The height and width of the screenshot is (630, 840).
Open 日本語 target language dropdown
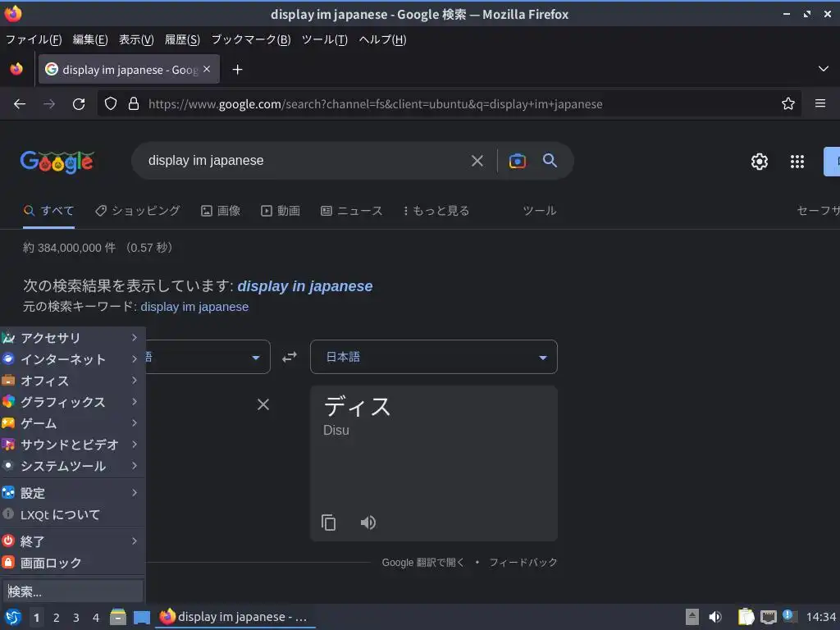point(434,357)
